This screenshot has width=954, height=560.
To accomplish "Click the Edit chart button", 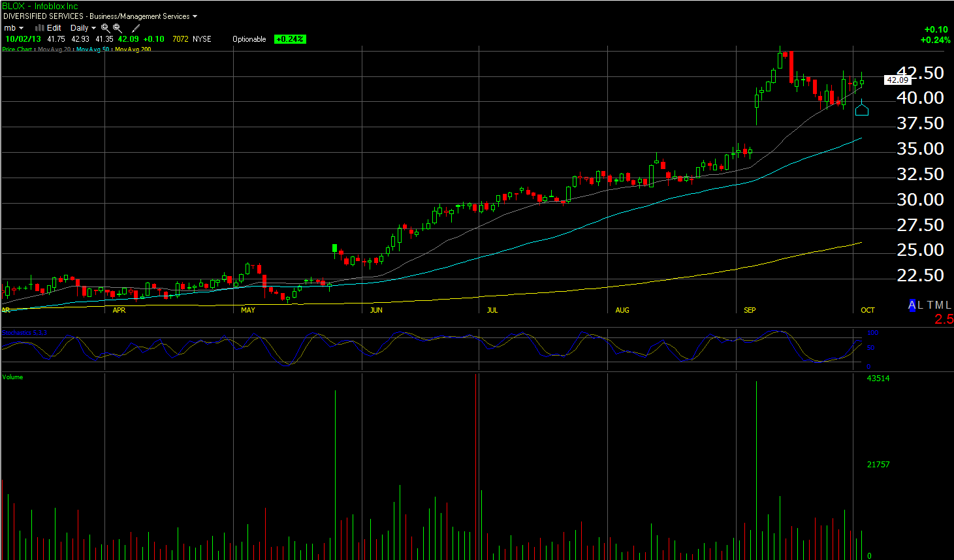I will (x=54, y=28).
